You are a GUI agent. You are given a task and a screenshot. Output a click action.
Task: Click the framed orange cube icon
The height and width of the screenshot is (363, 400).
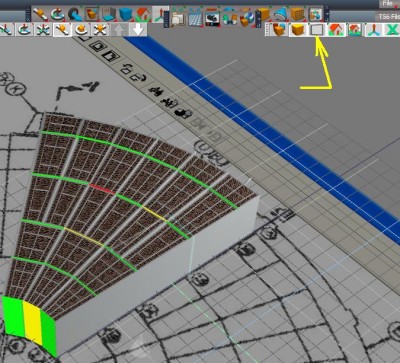(x=91, y=14)
